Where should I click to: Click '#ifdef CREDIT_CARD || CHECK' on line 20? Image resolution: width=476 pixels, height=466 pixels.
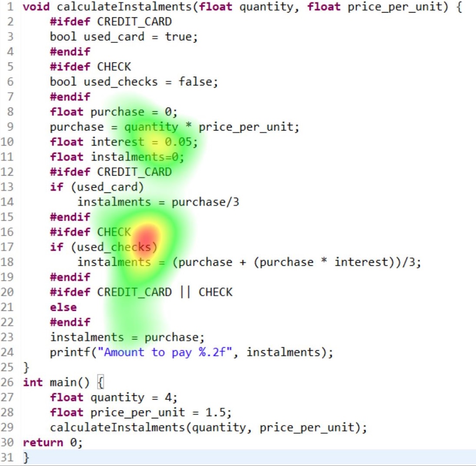141,292
